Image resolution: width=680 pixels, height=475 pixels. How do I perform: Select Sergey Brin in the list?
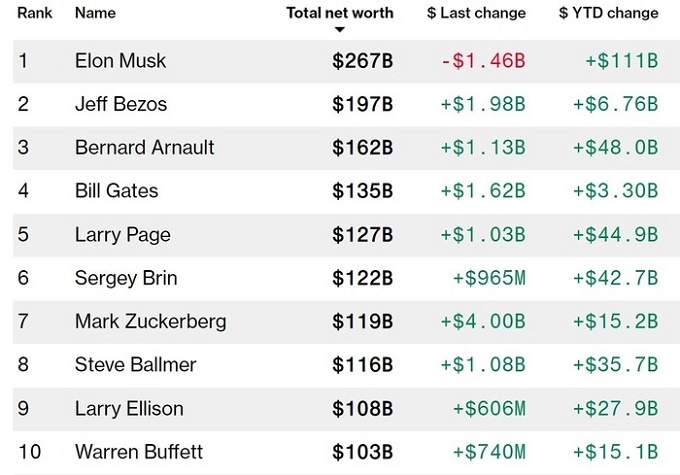point(125,278)
